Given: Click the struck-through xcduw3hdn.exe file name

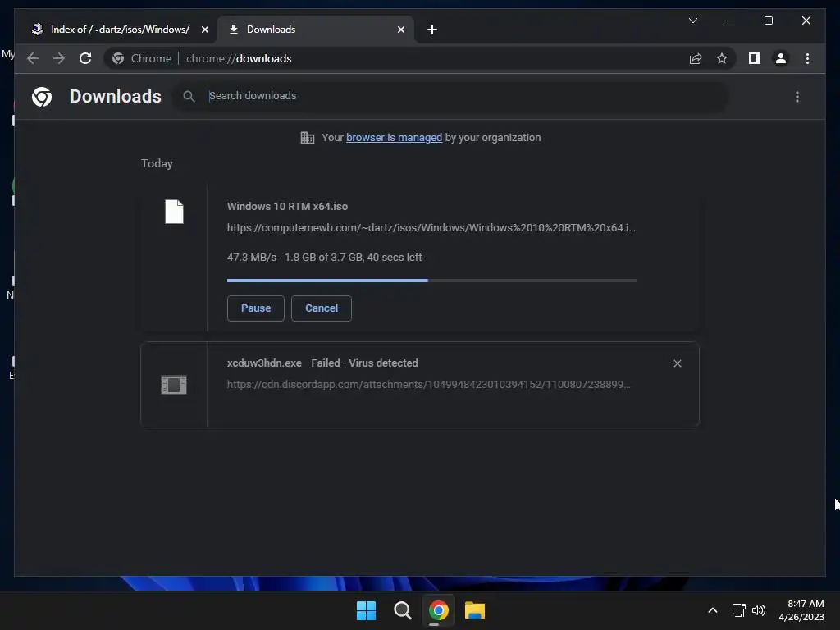Looking at the screenshot, I should (x=264, y=363).
